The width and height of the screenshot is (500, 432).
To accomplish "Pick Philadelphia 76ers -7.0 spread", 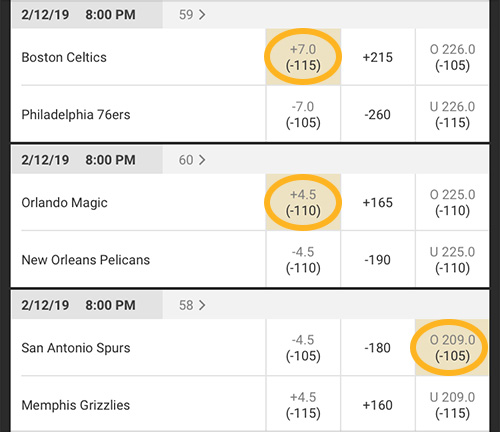I will click(x=303, y=114).
